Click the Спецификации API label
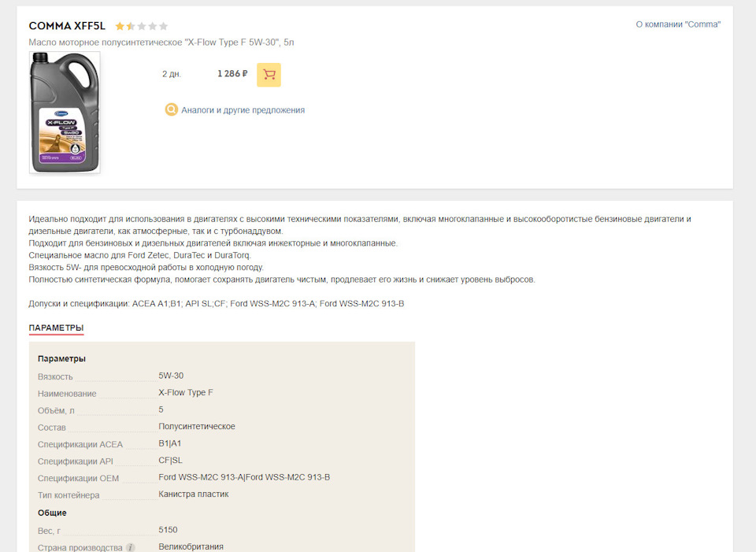Screen dimensions: 756x552 (76, 461)
